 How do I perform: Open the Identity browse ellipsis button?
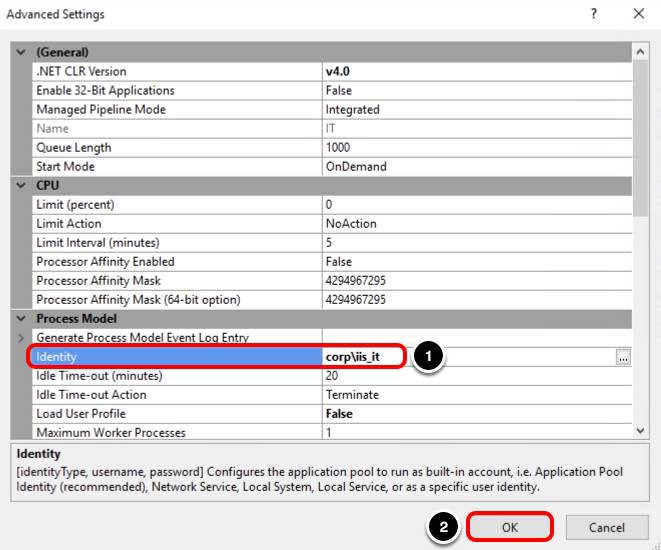[623, 358]
